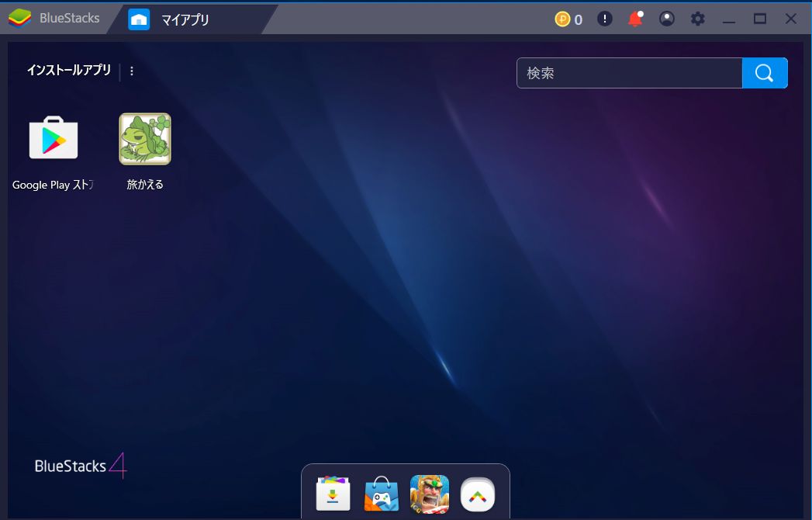Click the インストールアプリ heading

69,70
